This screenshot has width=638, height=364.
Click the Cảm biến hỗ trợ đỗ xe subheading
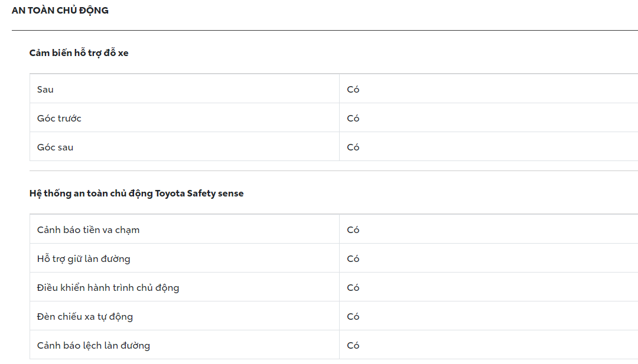pyautogui.click(x=79, y=53)
